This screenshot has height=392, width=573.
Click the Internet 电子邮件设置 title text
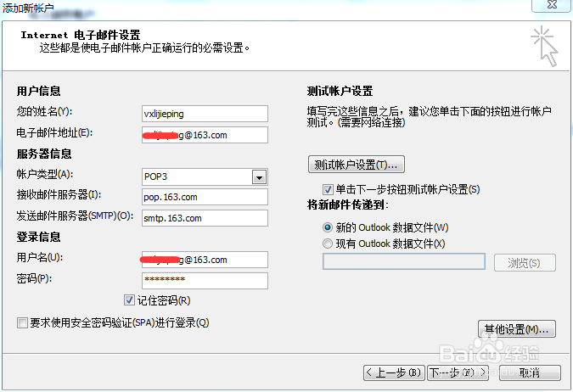81,35
